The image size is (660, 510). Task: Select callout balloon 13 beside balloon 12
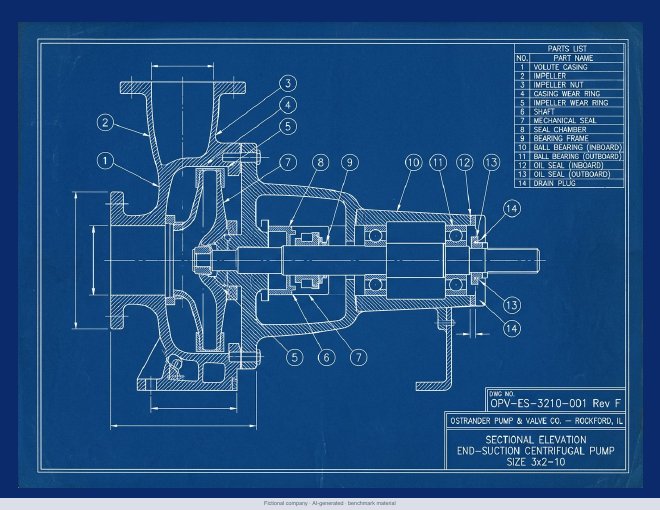click(491, 162)
